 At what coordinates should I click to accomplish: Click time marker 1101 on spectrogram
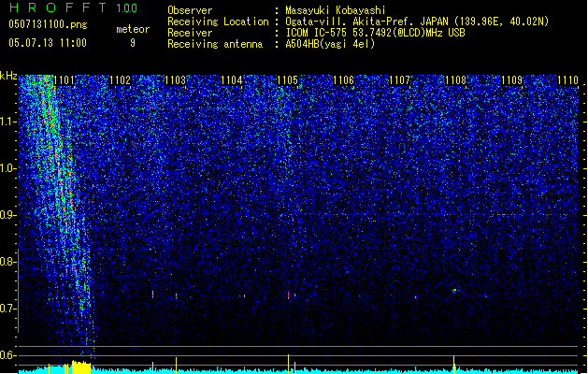(x=65, y=80)
